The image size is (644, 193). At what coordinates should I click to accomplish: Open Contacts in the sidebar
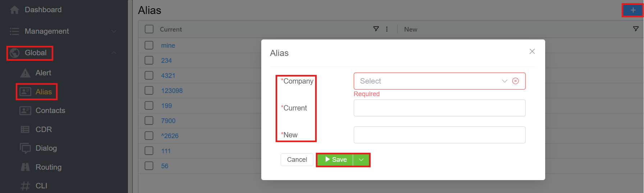(x=50, y=110)
